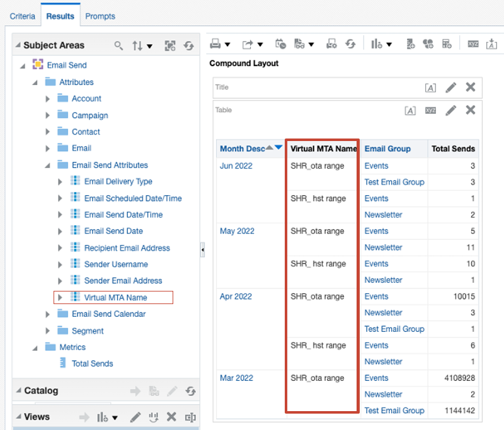Click the search icon in Subject Areas

coord(118,46)
